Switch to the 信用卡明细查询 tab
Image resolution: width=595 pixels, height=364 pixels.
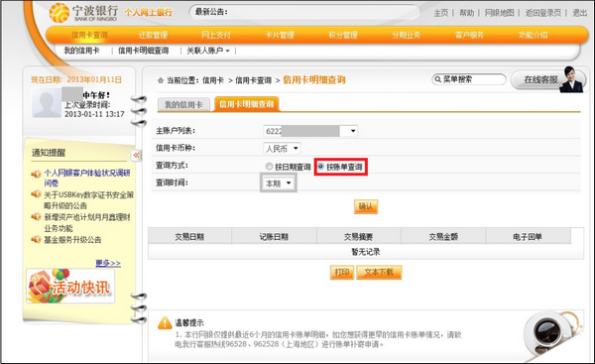pos(247,104)
